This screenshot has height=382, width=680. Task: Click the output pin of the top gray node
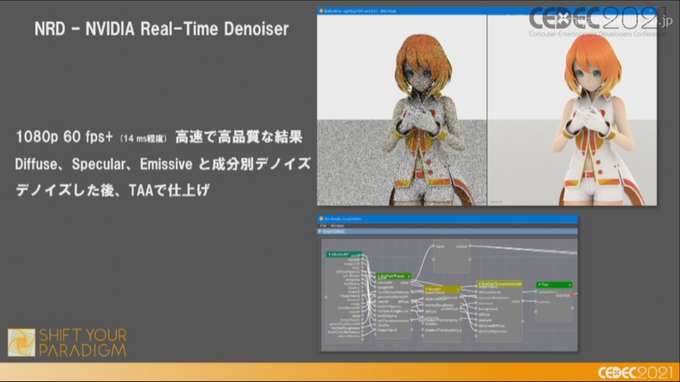point(470,246)
